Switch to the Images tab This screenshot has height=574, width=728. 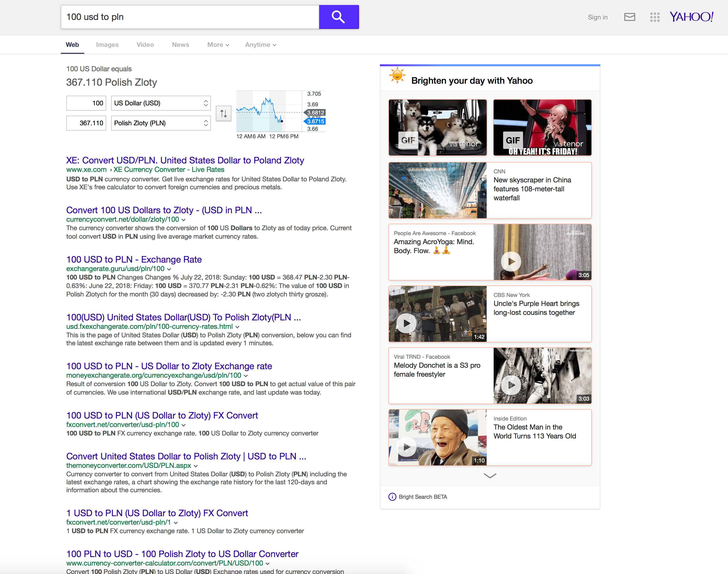click(107, 45)
